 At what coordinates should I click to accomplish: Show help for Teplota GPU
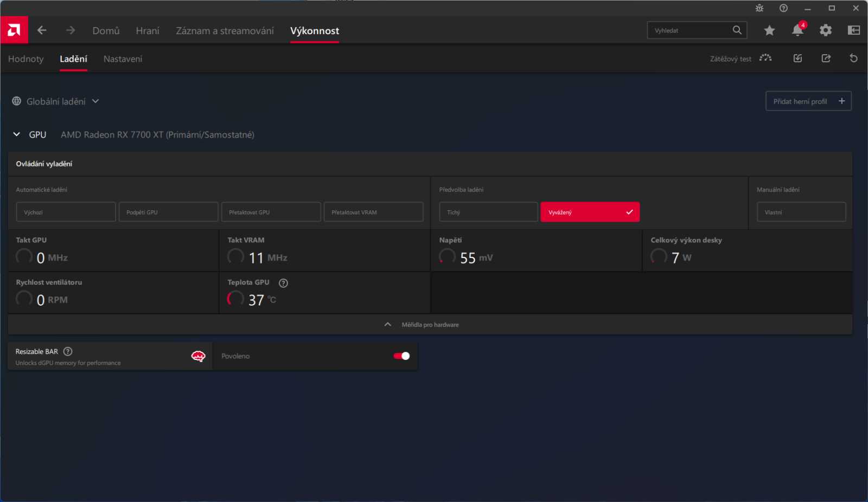(x=283, y=283)
